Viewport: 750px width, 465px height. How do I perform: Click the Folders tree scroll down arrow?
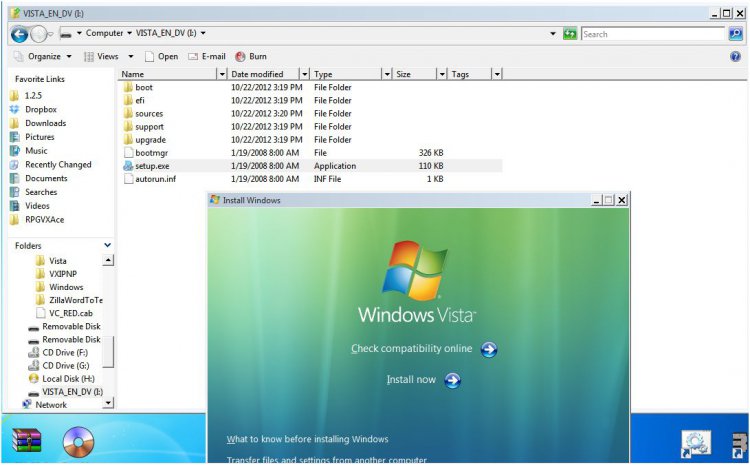tap(109, 403)
